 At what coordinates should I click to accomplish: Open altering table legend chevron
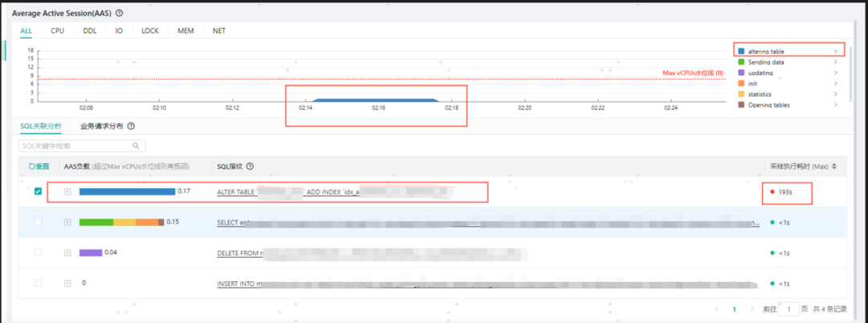tap(835, 51)
